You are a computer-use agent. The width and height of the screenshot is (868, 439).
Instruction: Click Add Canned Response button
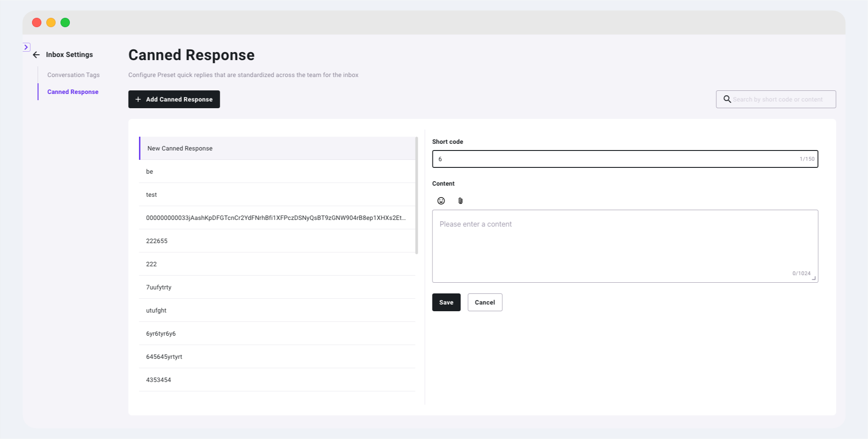coord(174,99)
